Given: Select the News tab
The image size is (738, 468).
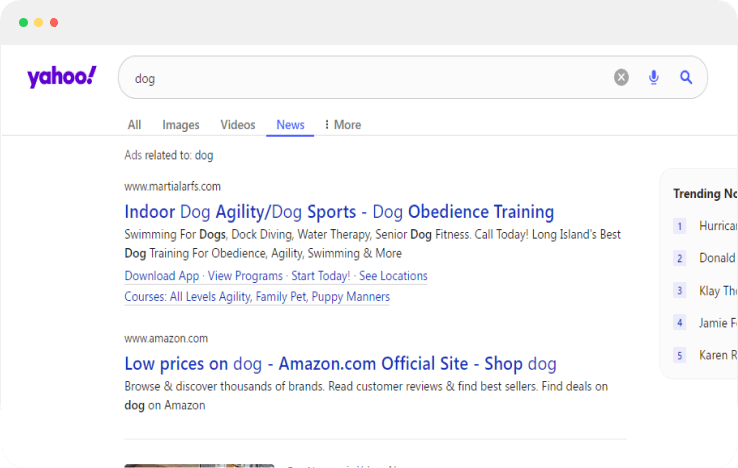Looking at the screenshot, I should [x=290, y=125].
